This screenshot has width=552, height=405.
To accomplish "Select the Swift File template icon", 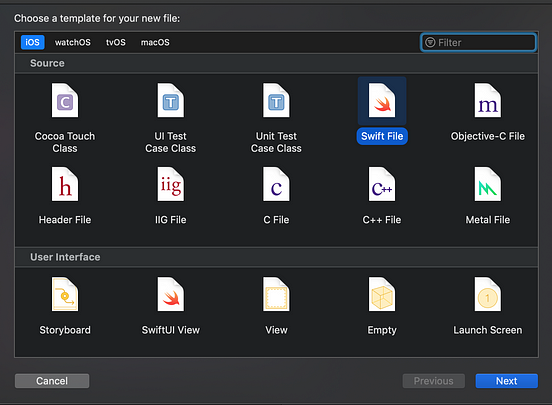I will click(382, 100).
